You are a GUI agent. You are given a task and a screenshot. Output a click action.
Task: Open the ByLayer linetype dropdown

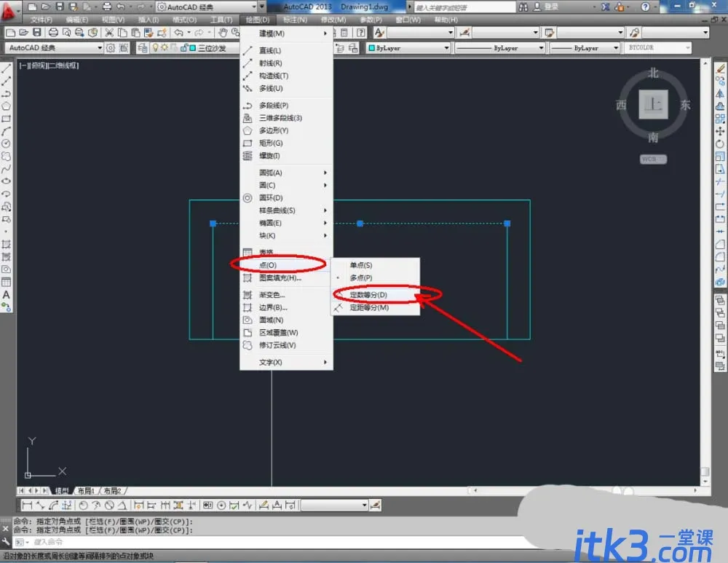[x=500, y=48]
